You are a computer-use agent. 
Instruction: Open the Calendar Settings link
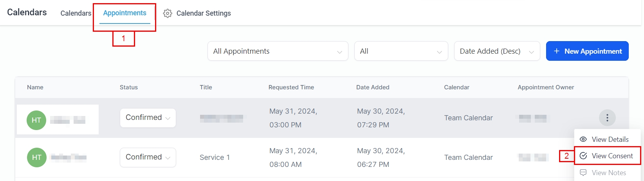pos(203,13)
